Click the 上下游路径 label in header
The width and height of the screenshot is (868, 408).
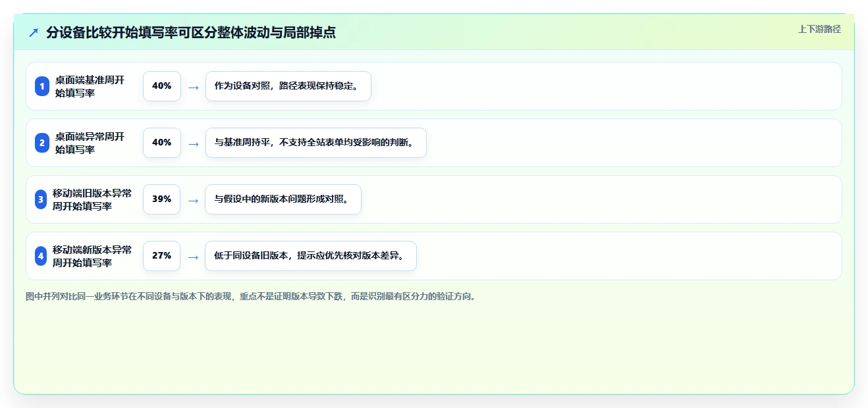819,29
